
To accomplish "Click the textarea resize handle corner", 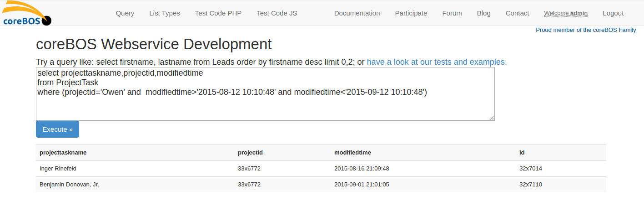I will click(x=492, y=118).
